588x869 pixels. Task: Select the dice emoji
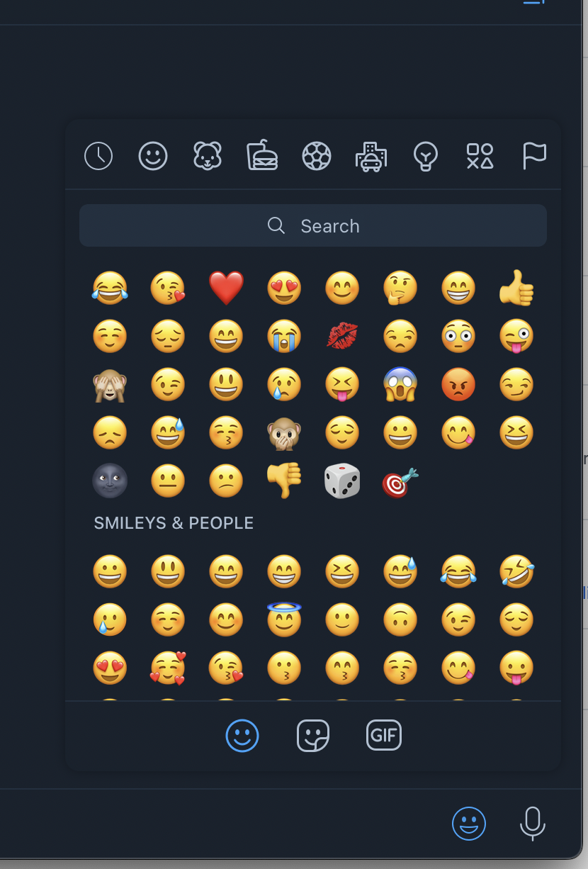[x=342, y=481]
